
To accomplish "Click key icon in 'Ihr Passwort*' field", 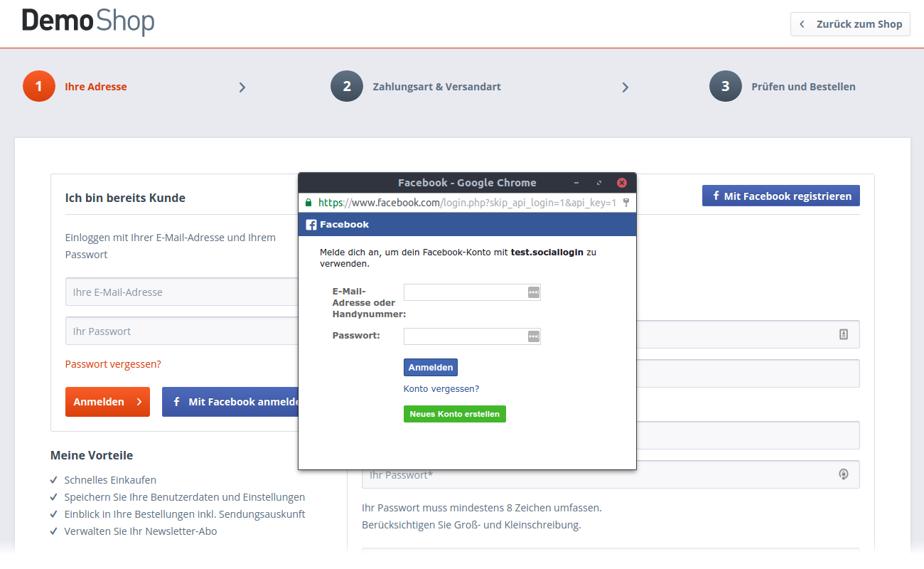I will click(x=844, y=474).
